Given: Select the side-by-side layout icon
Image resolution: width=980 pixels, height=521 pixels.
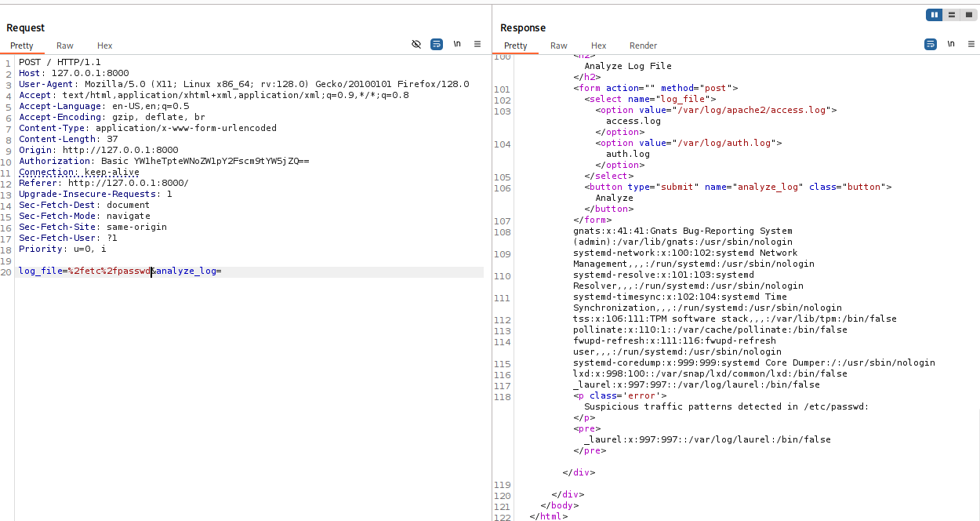Looking at the screenshot, I should tap(935, 15).
